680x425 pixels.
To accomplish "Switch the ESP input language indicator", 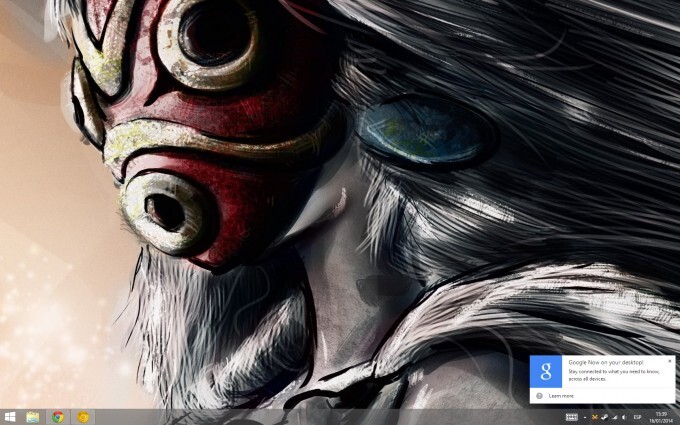I will (638, 416).
